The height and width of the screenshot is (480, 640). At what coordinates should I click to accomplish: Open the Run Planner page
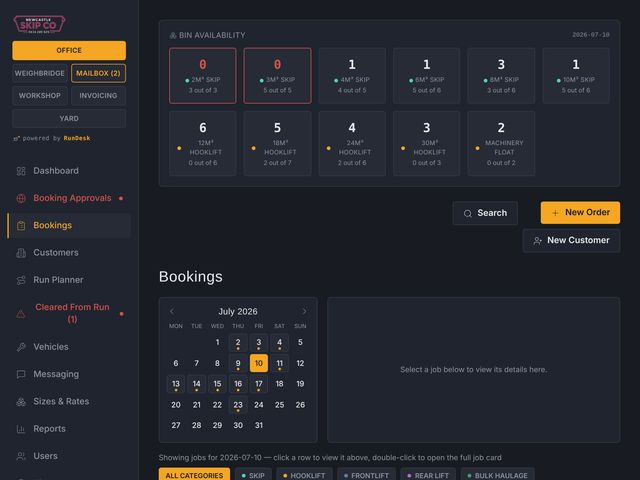(69, 280)
